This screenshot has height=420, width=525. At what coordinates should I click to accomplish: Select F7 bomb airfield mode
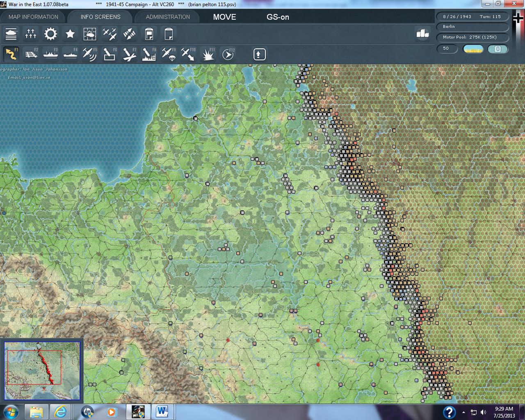129,54
